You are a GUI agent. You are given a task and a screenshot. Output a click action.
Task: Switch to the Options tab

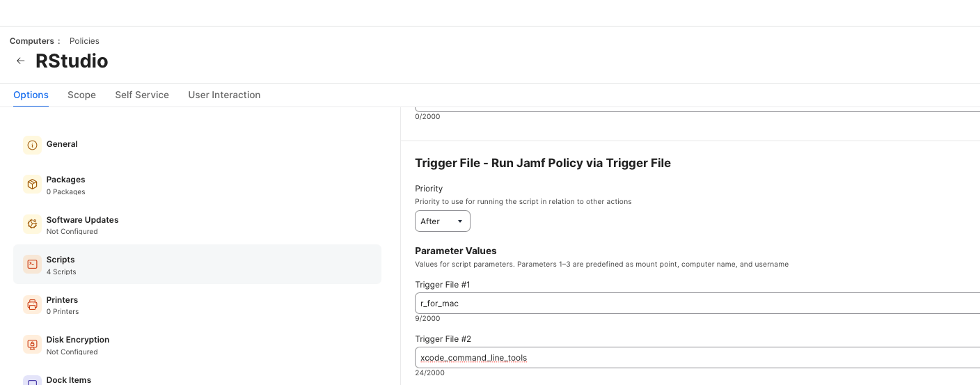(31, 95)
